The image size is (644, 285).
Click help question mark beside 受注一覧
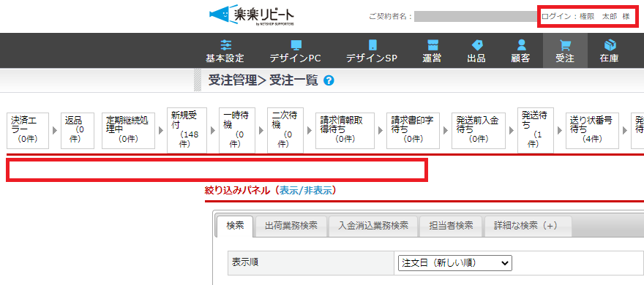tap(329, 81)
